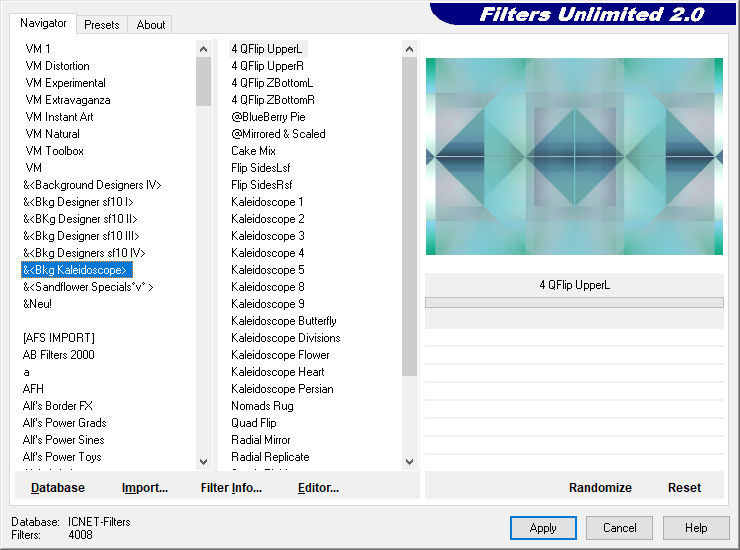740x550 pixels.
Task: Choose @BlueBerry Pie filter
Action: (x=268, y=117)
